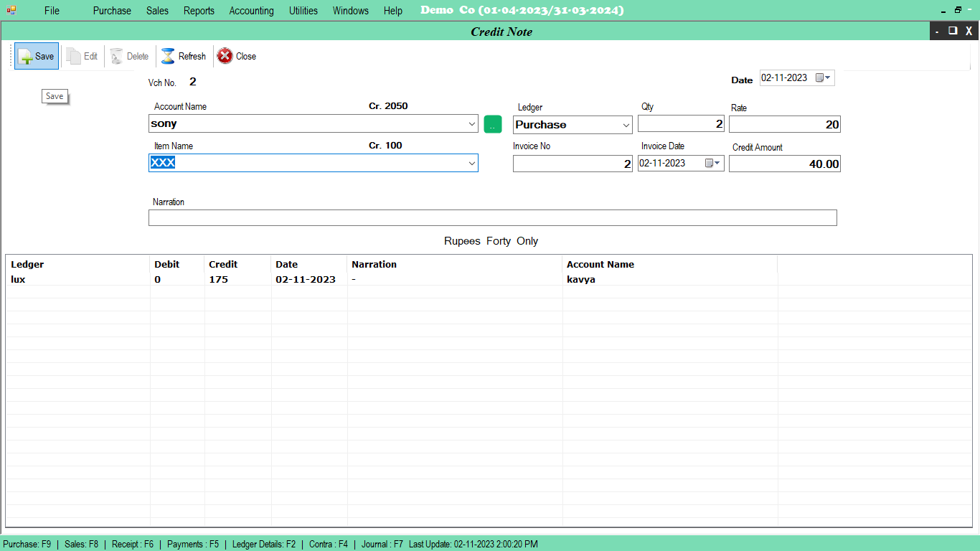
Task: Delete the current credit note
Action: (x=129, y=56)
